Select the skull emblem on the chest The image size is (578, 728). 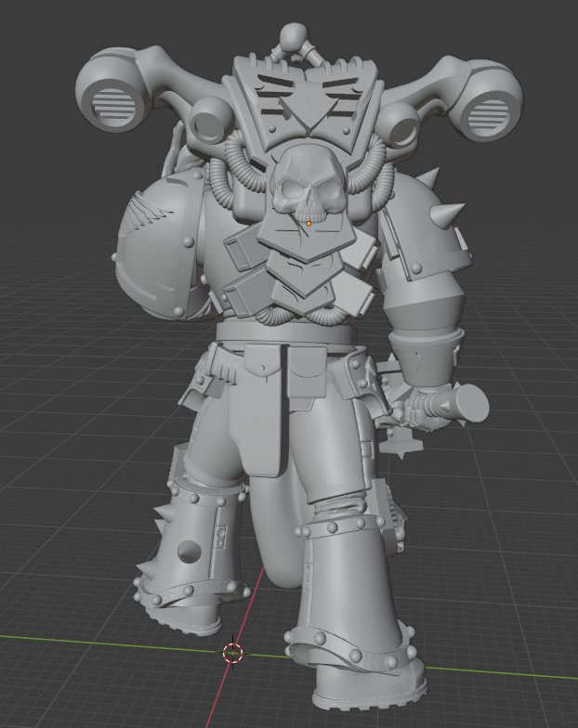[x=307, y=182]
